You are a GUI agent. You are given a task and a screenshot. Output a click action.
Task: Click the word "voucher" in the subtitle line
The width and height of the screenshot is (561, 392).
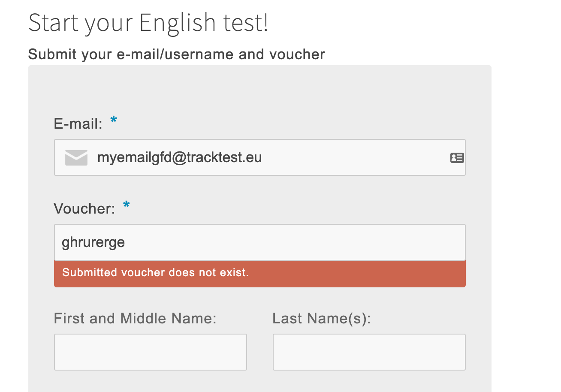(x=297, y=54)
